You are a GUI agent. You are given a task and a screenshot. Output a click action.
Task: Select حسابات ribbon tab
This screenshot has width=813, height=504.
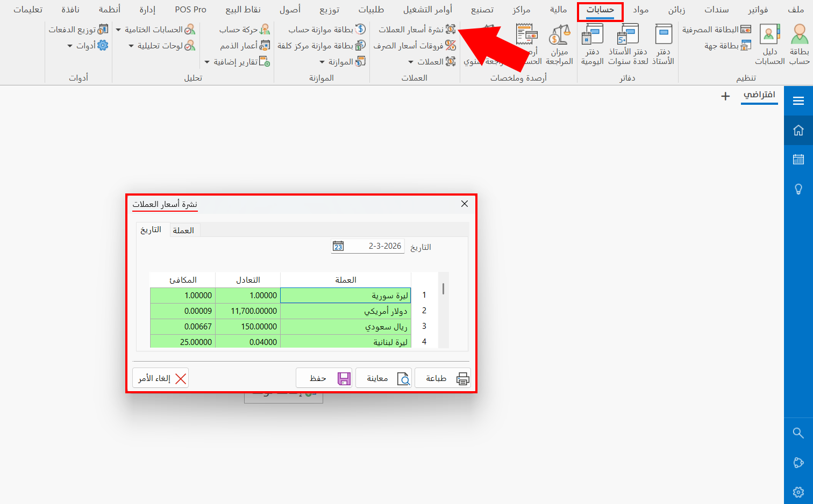click(x=600, y=10)
